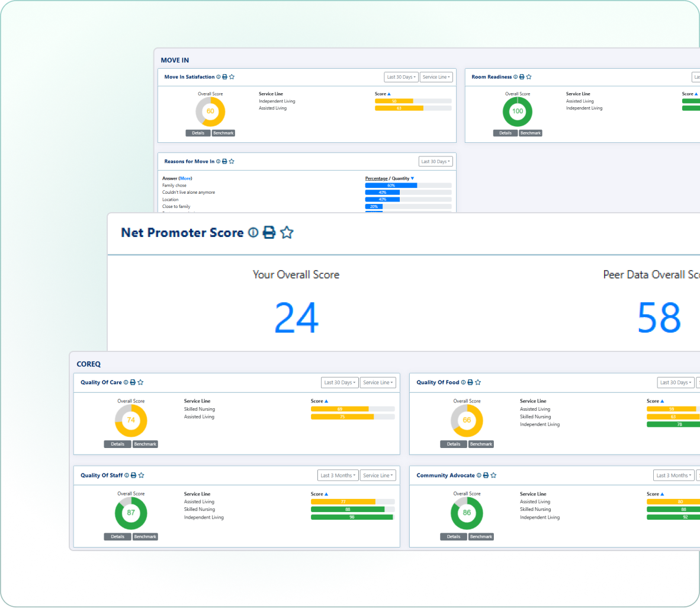Print the Quality Of Food widget
The image size is (700, 608).
point(470,382)
